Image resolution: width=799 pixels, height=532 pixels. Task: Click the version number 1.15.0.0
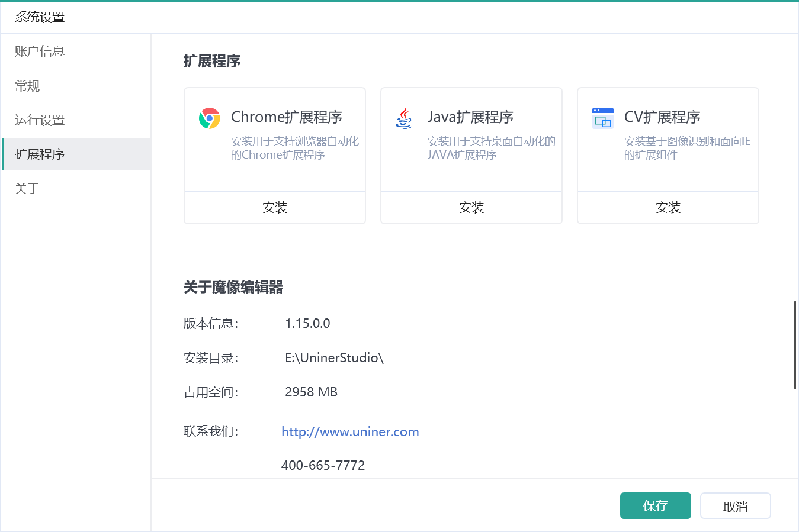307,324
